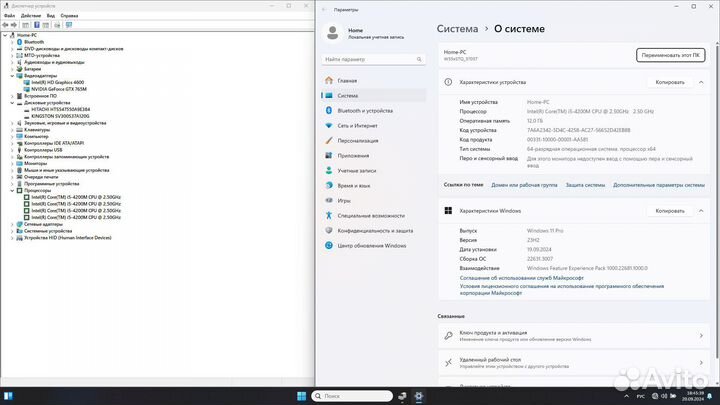Expand the Клавиатуры tree node

point(12,129)
